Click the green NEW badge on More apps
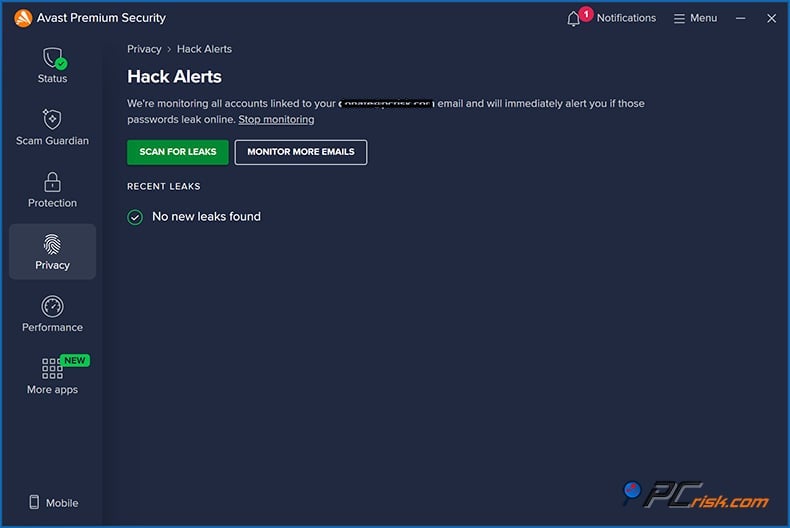Screen dimensions: 790x528 (x=74, y=360)
